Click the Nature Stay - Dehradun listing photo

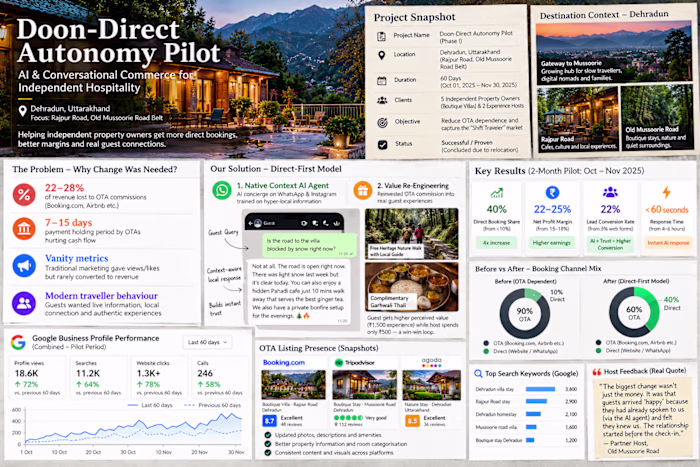432,384
